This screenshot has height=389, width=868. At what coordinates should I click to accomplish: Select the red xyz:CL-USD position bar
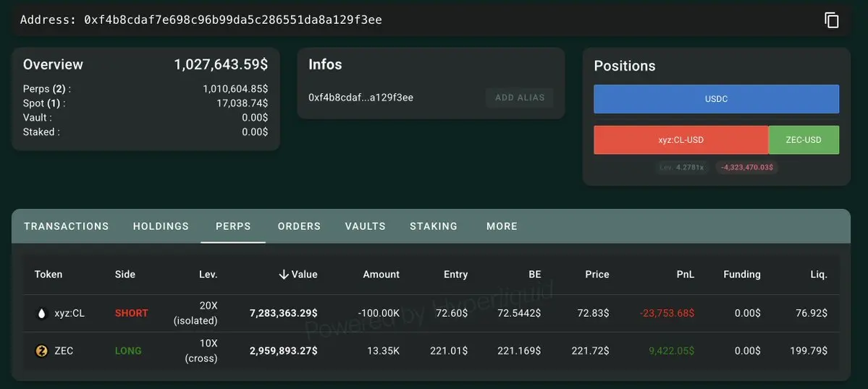tap(681, 140)
